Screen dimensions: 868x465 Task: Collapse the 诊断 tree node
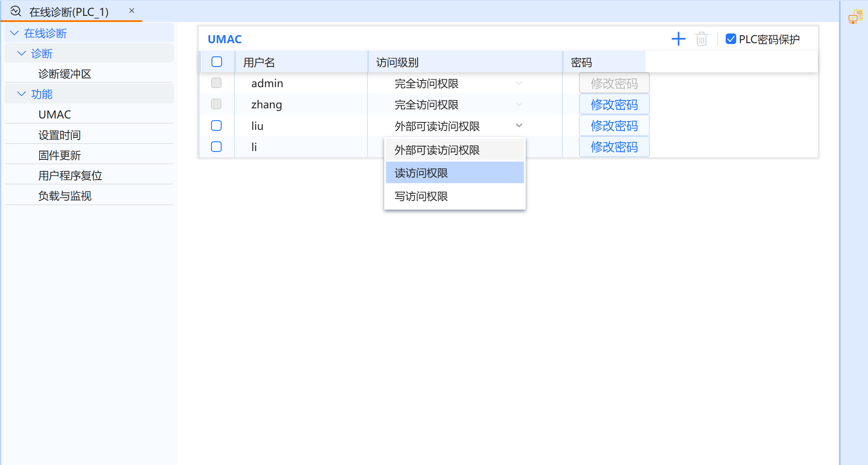[x=20, y=53]
